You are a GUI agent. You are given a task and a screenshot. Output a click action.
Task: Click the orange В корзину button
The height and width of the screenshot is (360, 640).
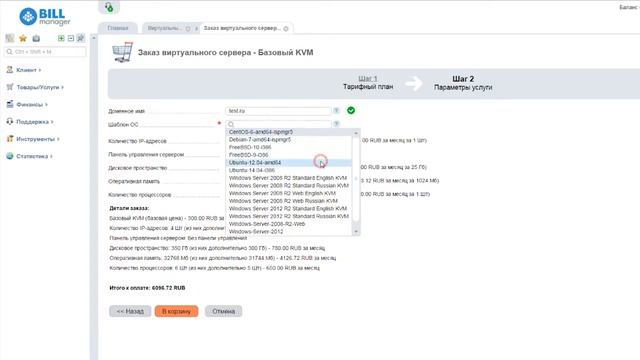176,311
